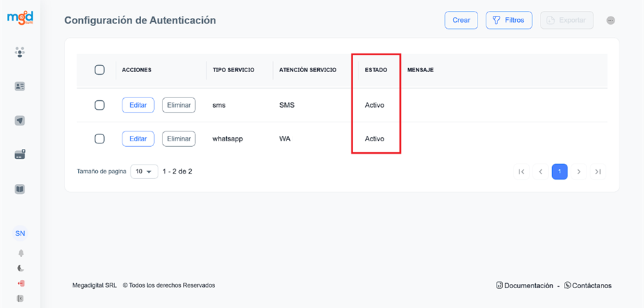Click the book icon in sidebar

click(x=20, y=189)
